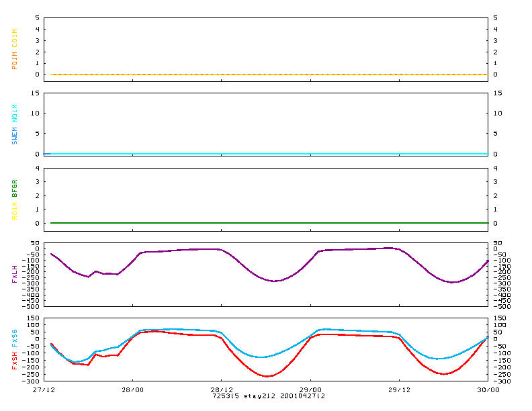This screenshot has height=411, width=532.
Task: Click the orange dotted P01M line
Action: coord(269,75)
